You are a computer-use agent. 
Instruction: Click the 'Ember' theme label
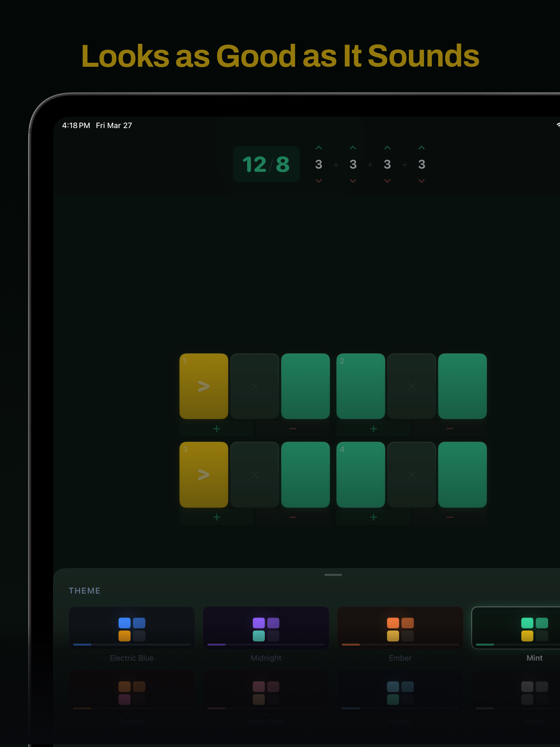tap(400, 658)
